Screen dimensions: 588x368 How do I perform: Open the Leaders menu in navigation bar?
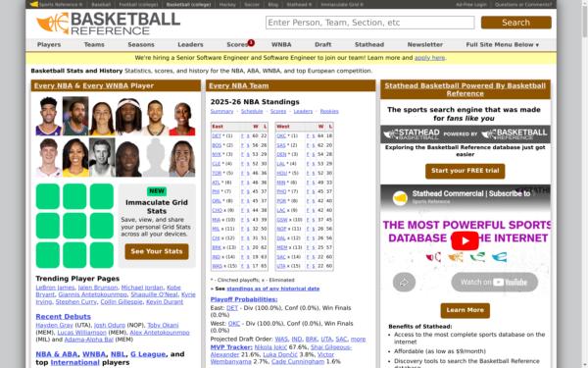(190, 45)
